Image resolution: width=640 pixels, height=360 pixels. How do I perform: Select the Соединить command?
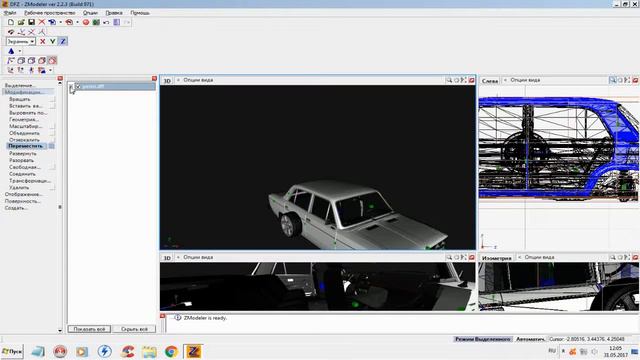pyautogui.click(x=22, y=174)
